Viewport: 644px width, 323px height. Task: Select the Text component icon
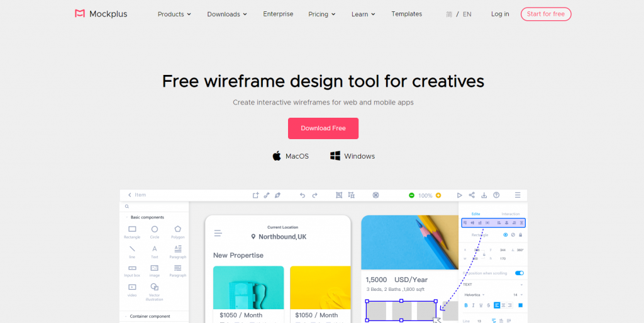tap(155, 249)
